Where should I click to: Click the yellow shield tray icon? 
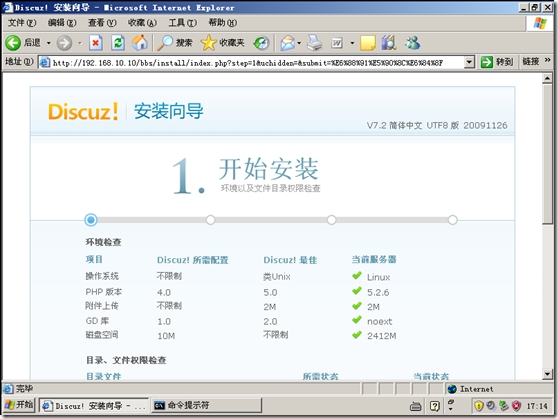[x=479, y=406]
